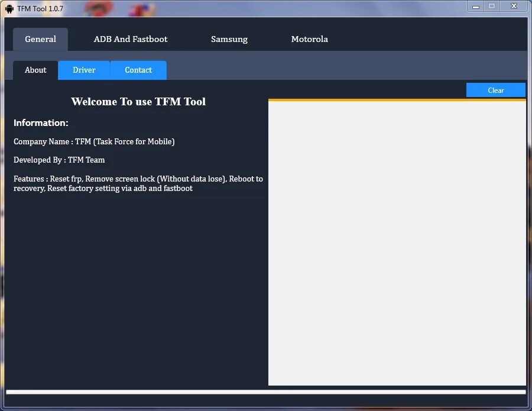Open the General main tab

point(40,40)
